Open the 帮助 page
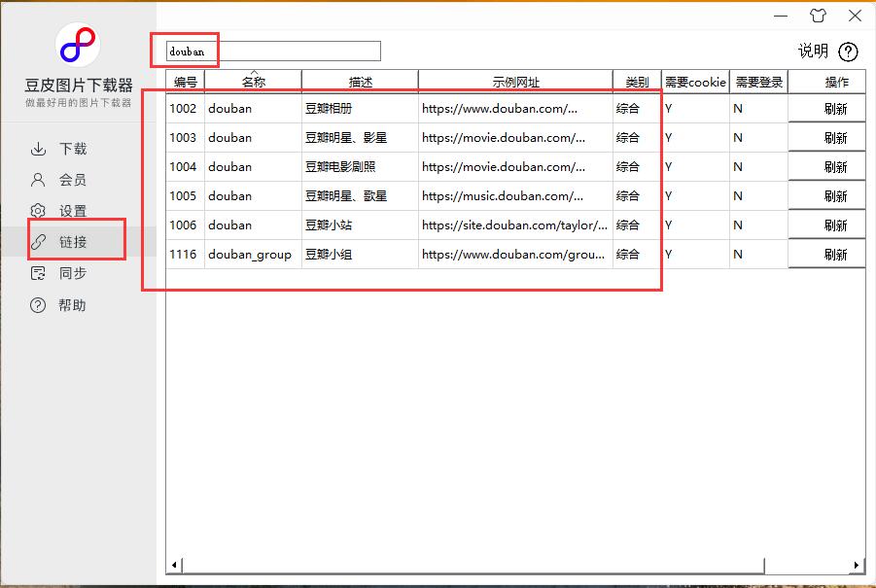This screenshot has width=876, height=588. point(73,305)
